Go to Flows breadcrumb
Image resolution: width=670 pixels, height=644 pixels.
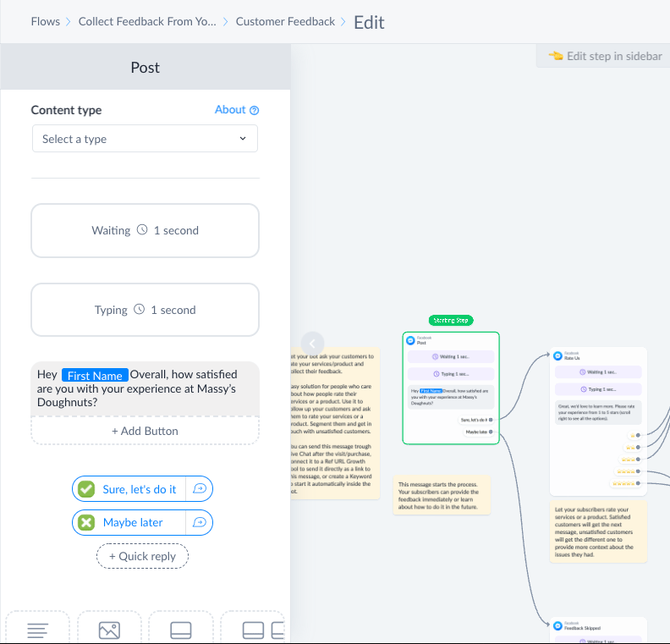click(46, 21)
